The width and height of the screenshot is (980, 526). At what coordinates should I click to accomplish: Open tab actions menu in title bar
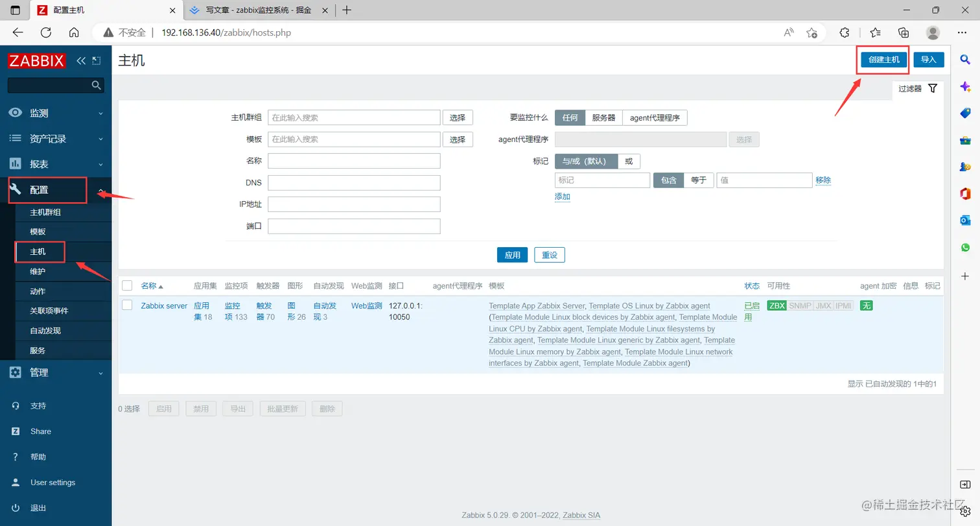[x=16, y=10]
